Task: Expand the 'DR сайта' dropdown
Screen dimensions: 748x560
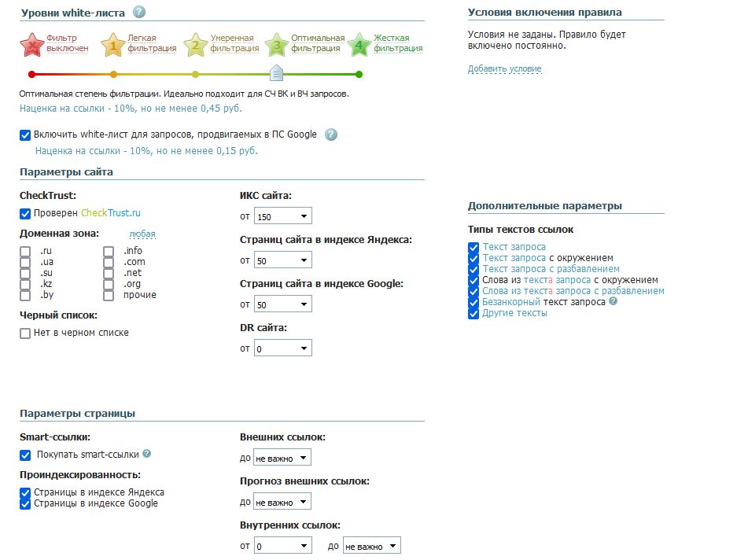Action: [x=283, y=348]
